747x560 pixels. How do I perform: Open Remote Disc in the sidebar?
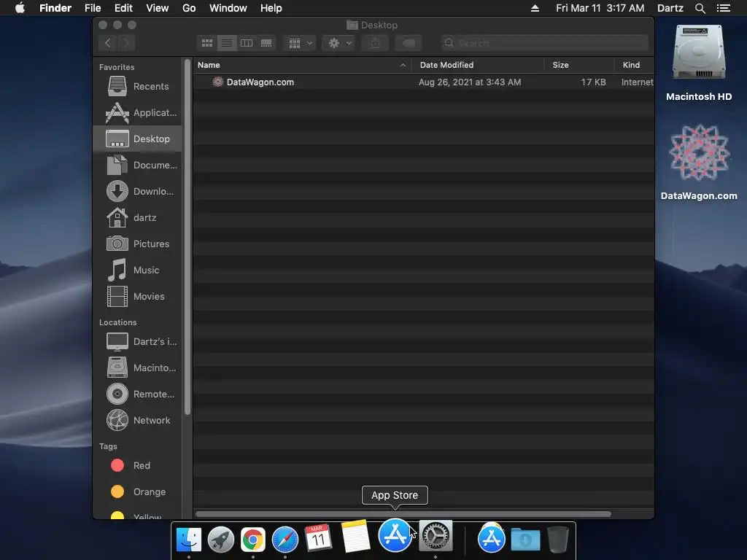138,394
